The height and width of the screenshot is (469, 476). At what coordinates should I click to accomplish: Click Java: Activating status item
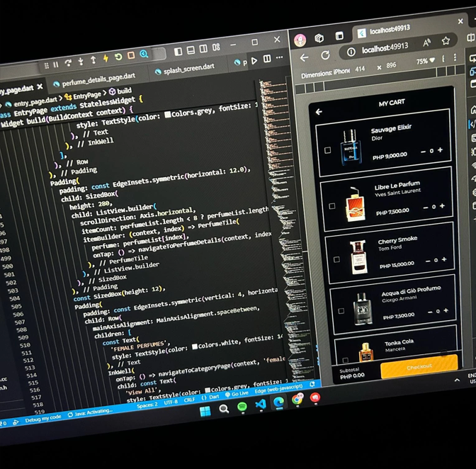(x=90, y=413)
